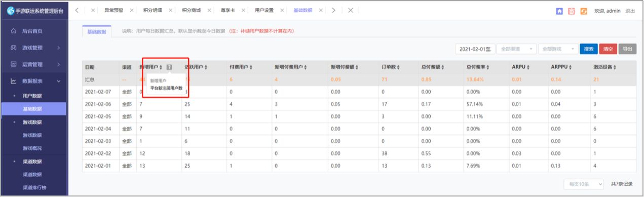Image resolution: width=644 pixels, height=197 pixels.
Task: Click the 退出 logout link
Action: (x=630, y=11)
